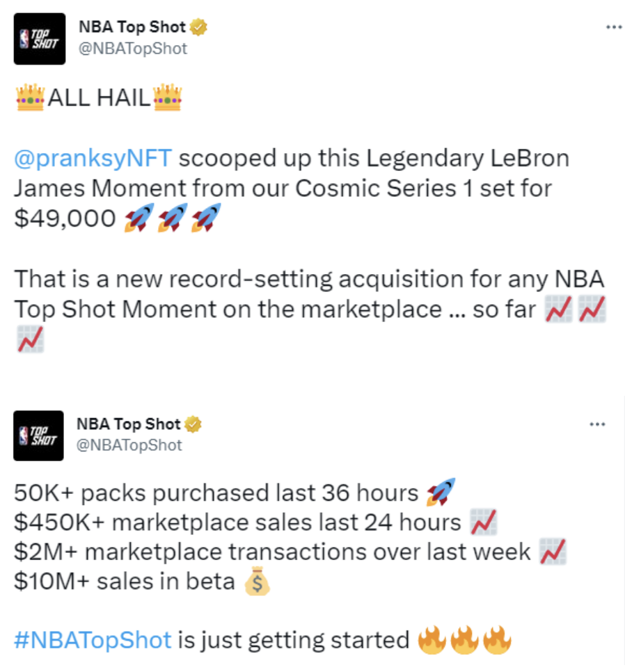Expand the second tweet's three-dot more menu
This screenshot has height=672, width=625.
tap(596, 424)
